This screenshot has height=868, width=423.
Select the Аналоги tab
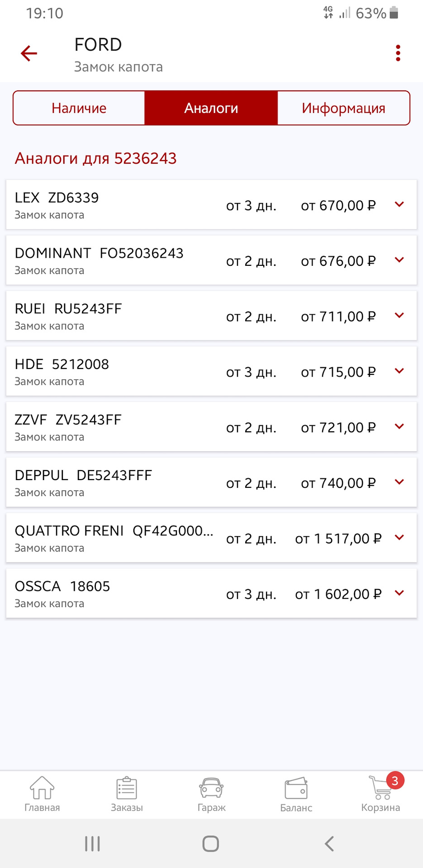pos(211,108)
